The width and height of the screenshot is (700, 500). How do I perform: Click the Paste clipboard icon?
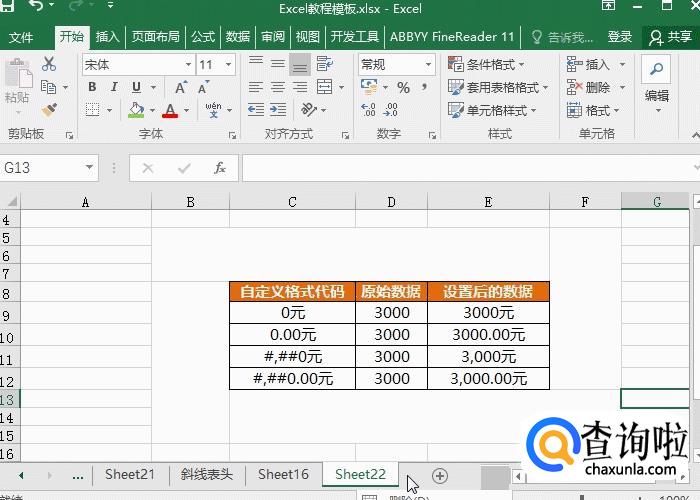(x=18, y=74)
